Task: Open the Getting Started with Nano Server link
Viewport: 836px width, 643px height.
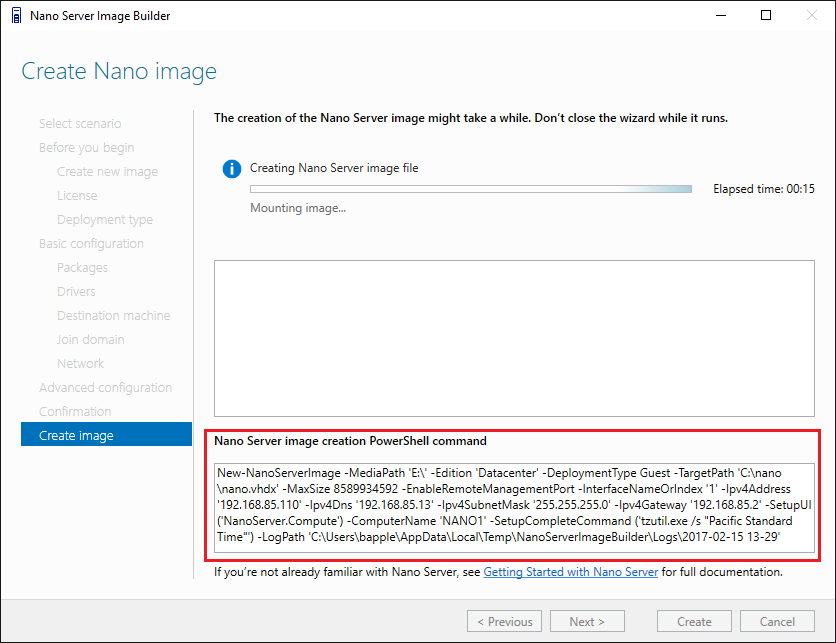Action: (570, 572)
